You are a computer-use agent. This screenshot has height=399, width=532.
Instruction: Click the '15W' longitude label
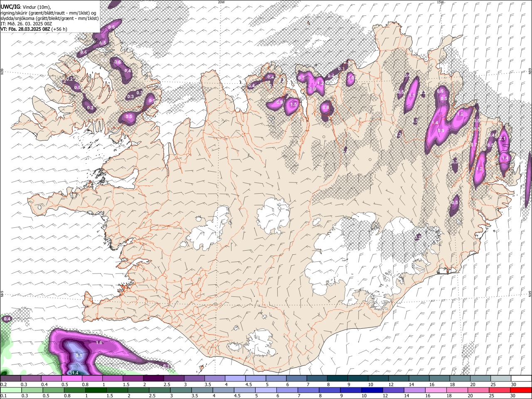440,2
